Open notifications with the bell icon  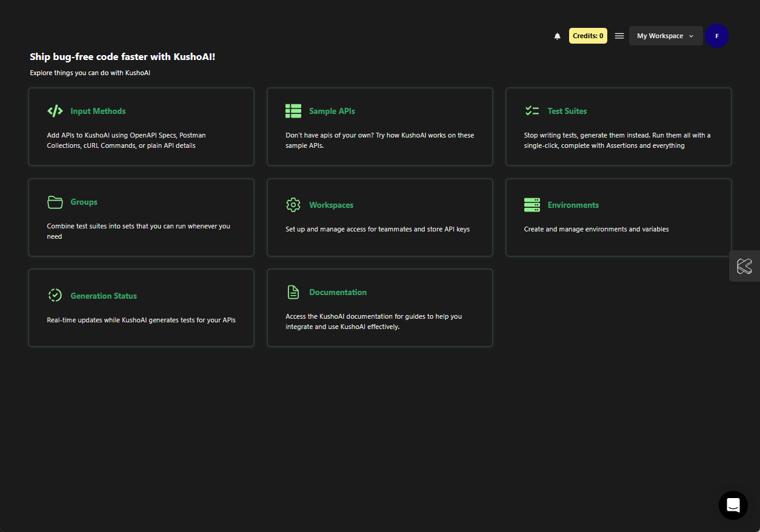click(558, 36)
